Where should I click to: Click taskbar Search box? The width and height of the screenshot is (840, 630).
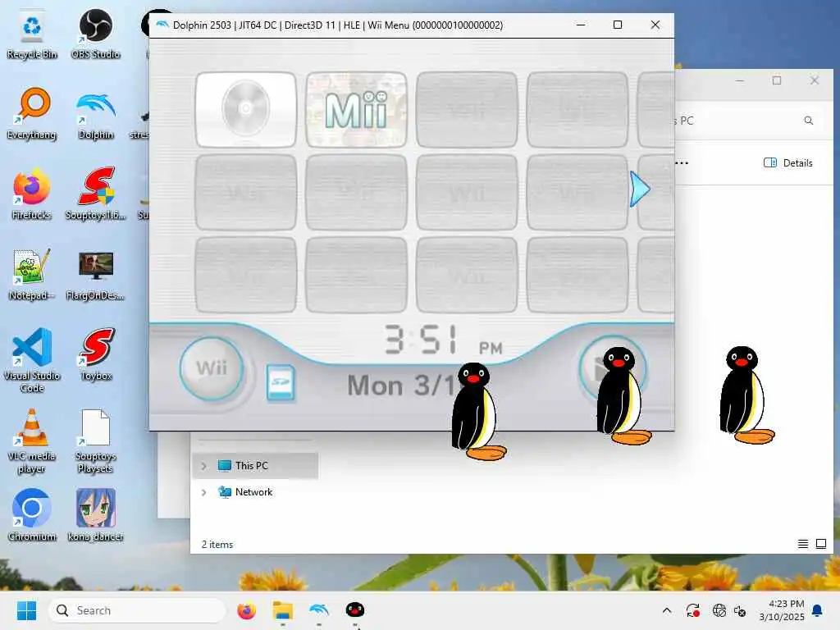pyautogui.click(x=137, y=610)
